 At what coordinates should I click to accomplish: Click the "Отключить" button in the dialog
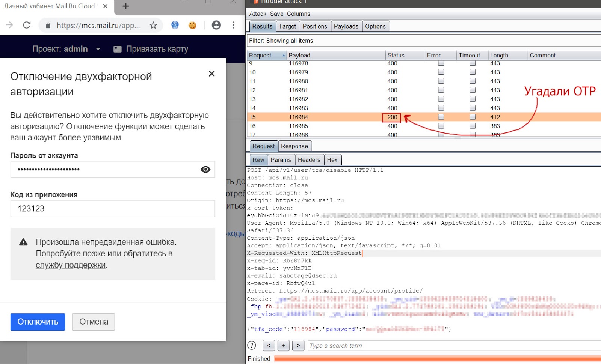[x=38, y=322]
